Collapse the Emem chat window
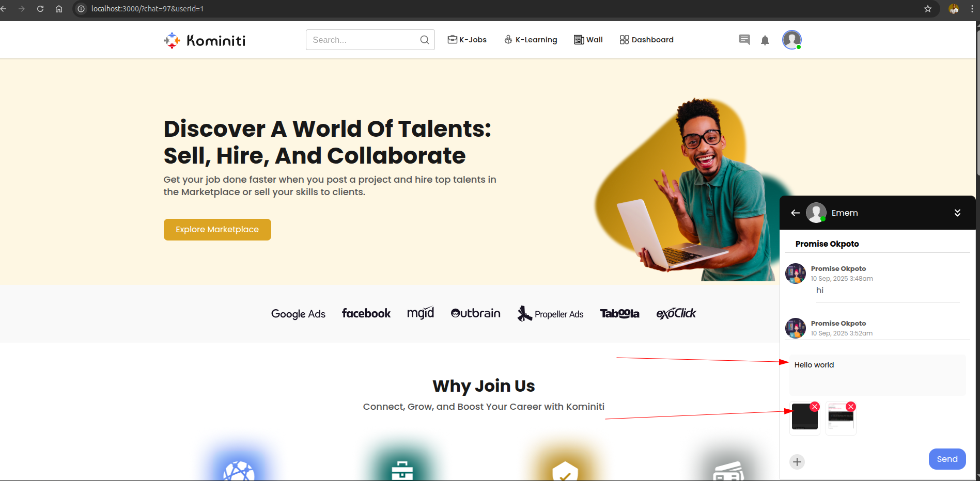The image size is (980, 481). tap(957, 213)
